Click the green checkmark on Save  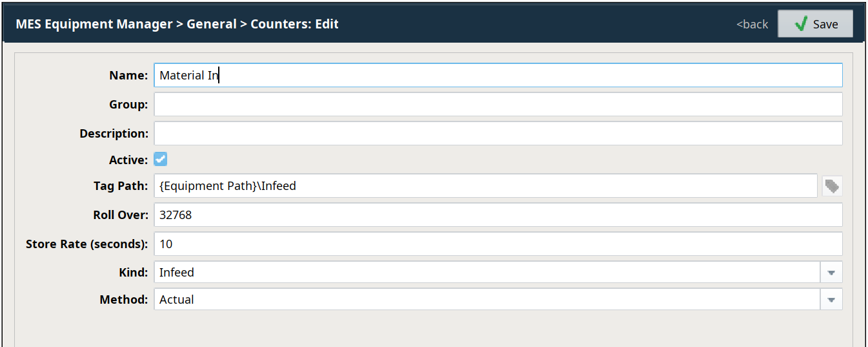[801, 24]
